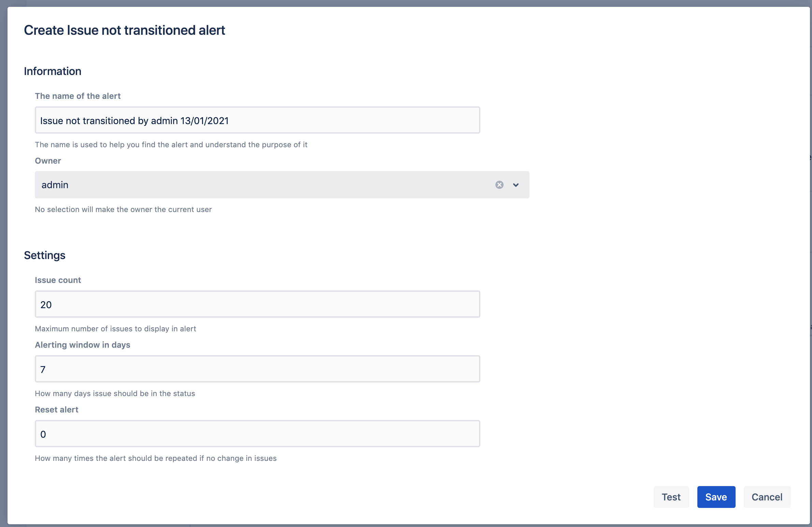Focus the Reset alert input field

257,434
